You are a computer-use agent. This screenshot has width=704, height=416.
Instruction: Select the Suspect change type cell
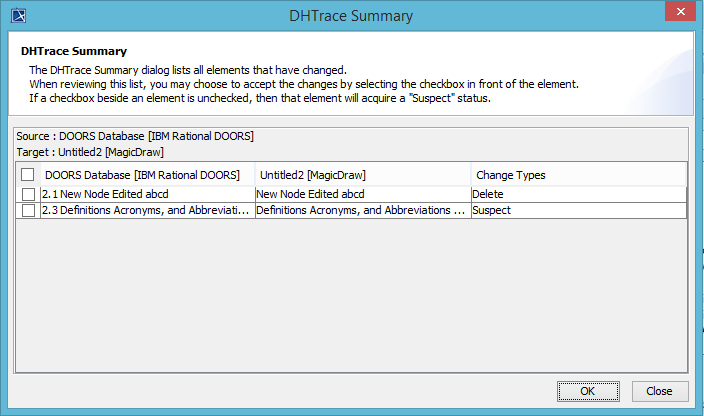pos(579,210)
